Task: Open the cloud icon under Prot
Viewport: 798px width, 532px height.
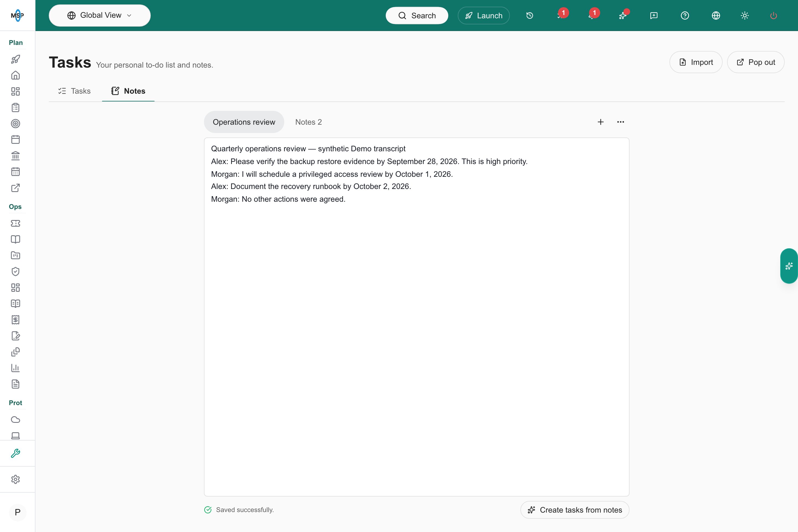Action: click(16, 420)
